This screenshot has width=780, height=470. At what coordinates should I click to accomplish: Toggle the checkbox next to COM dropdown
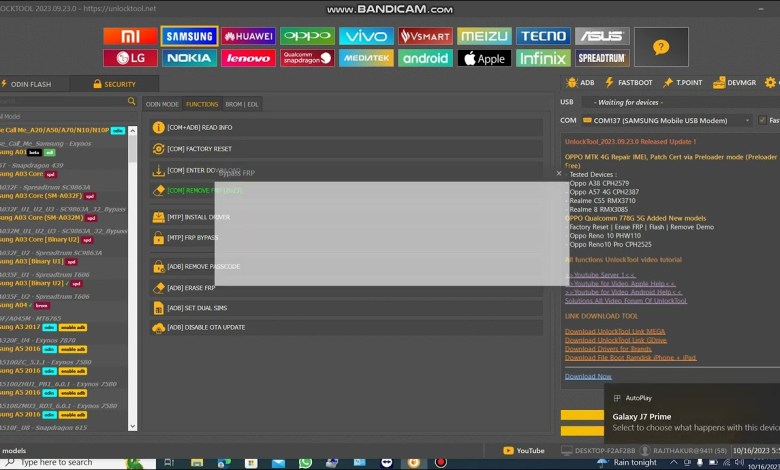tap(762, 120)
